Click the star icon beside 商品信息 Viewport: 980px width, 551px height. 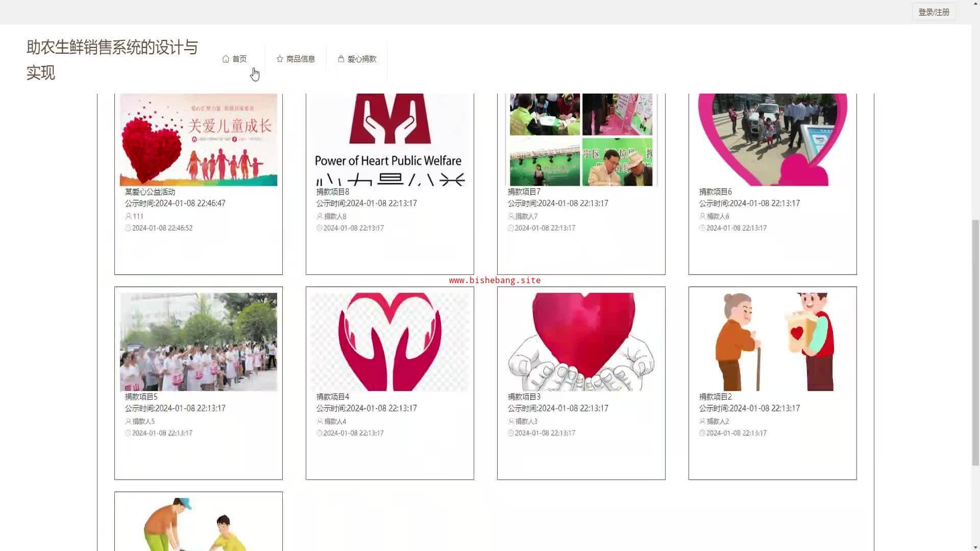point(280,59)
